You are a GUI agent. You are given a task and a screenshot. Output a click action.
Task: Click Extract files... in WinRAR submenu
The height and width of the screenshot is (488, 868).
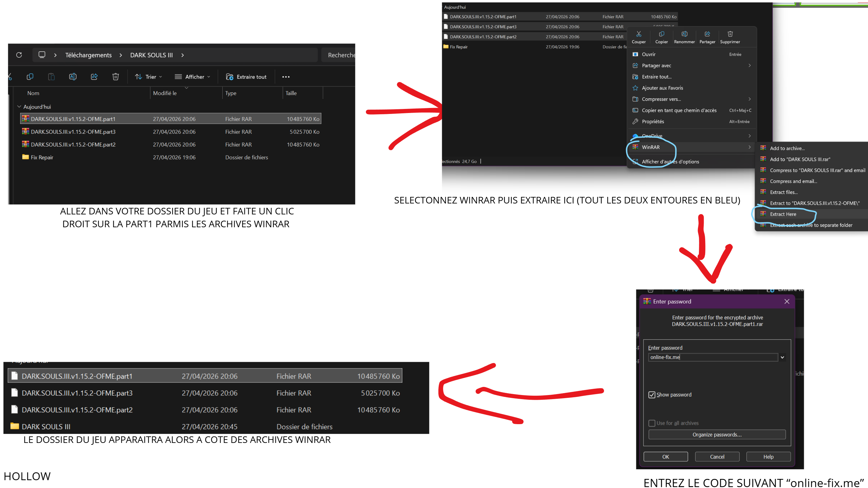[812, 192]
